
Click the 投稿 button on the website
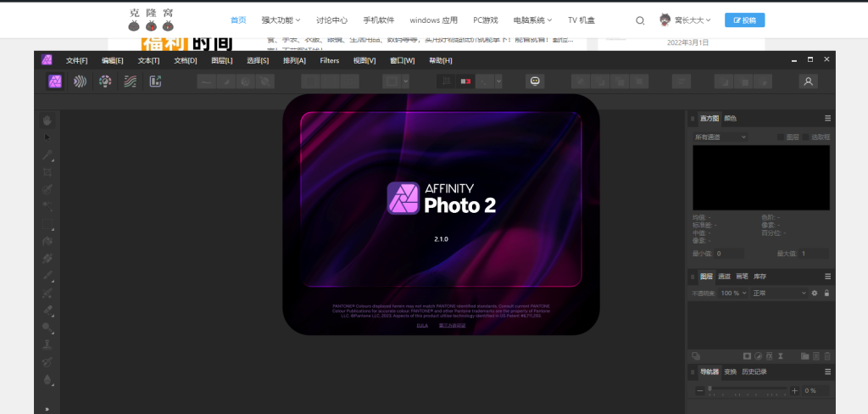744,20
